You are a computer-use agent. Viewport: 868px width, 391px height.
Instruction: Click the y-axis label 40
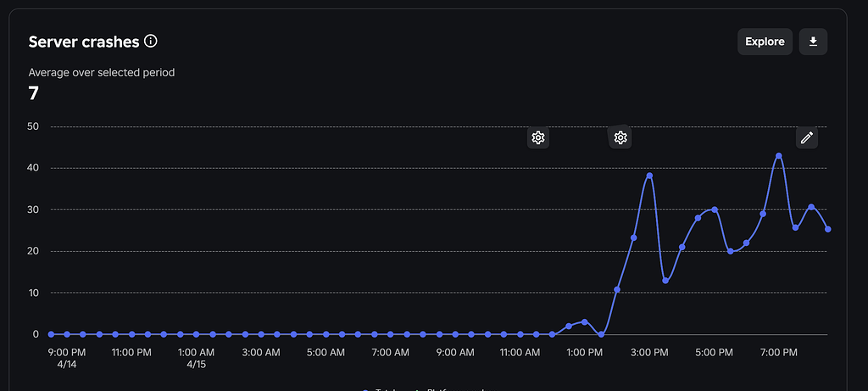[x=33, y=168]
